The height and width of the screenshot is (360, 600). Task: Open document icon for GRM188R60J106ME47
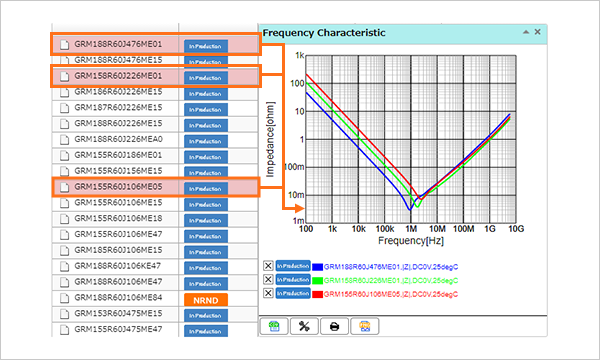(x=64, y=282)
